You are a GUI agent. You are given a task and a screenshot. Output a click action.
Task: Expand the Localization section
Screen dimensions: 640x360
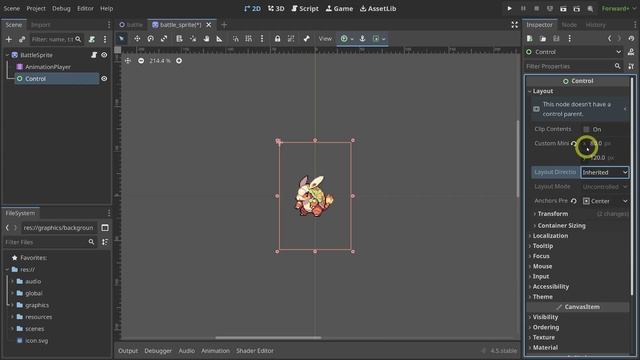(550, 236)
